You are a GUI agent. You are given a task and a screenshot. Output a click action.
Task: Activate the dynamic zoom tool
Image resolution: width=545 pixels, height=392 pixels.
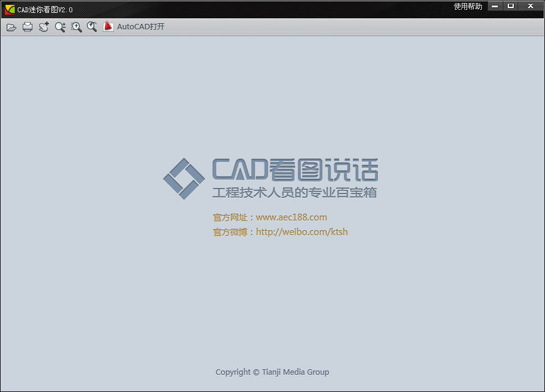[x=59, y=26]
